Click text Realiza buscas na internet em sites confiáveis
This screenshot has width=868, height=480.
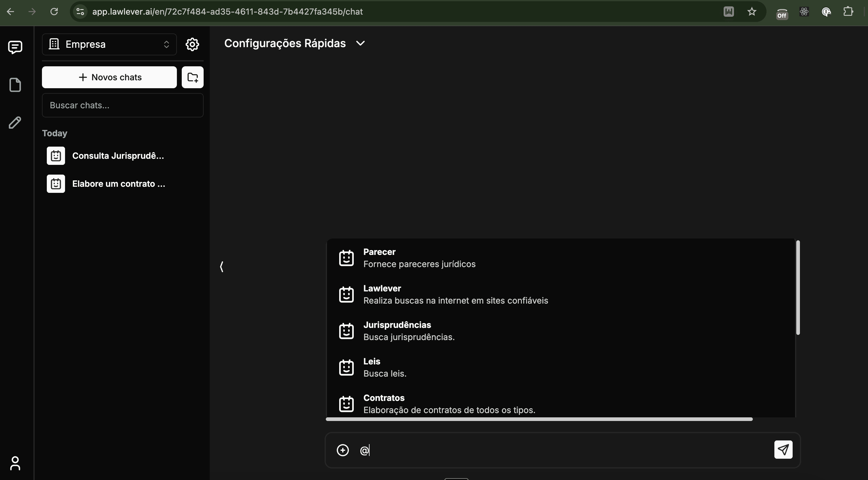point(456,301)
